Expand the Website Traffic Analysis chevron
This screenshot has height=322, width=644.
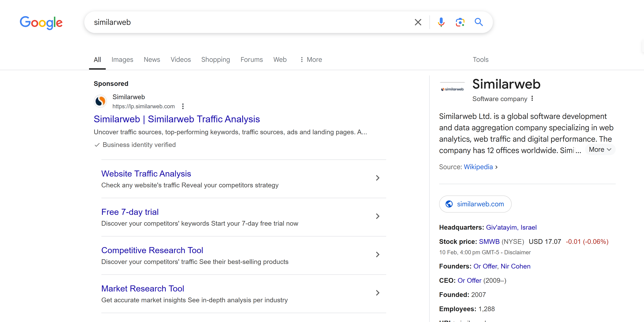click(377, 178)
